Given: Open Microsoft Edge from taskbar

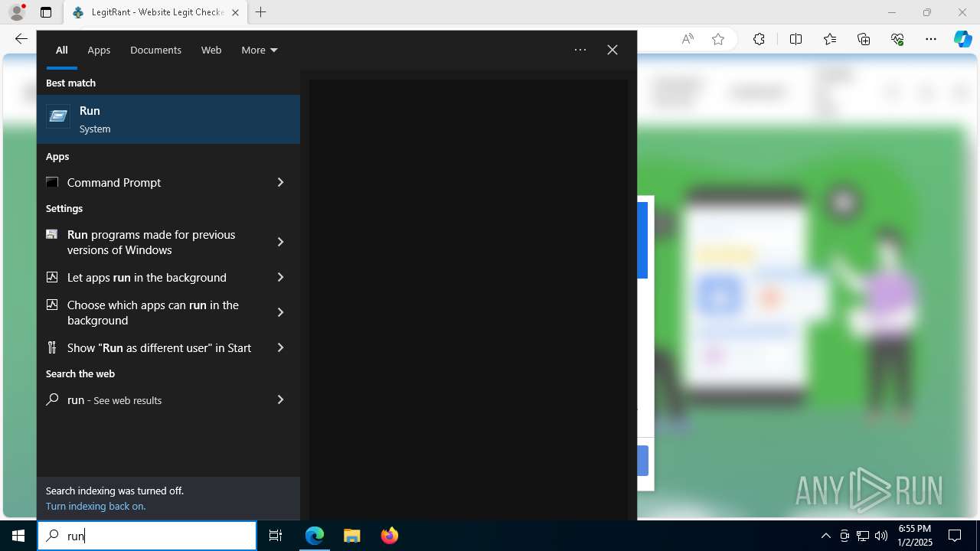Looking at the screenshot, I should (x=315, y=536).
